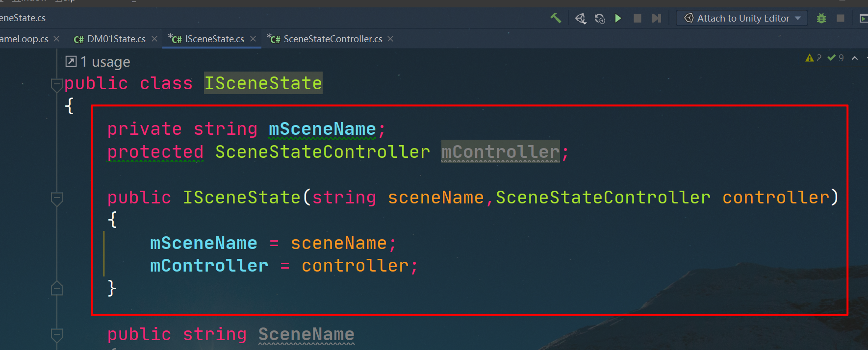868x350 pixels.
Task: Click the up chevron next to inspections
Action: tap(855, 58)
